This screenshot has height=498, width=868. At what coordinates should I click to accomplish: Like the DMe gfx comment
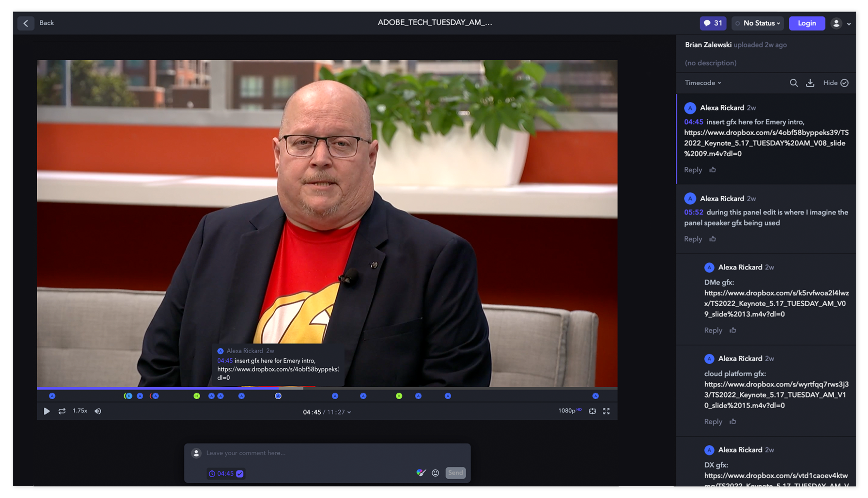pos(732,330)
